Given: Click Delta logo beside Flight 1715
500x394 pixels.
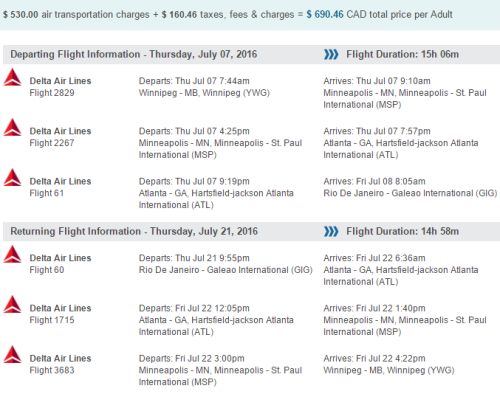Looking at the screenshot, I should pos(12,304).
